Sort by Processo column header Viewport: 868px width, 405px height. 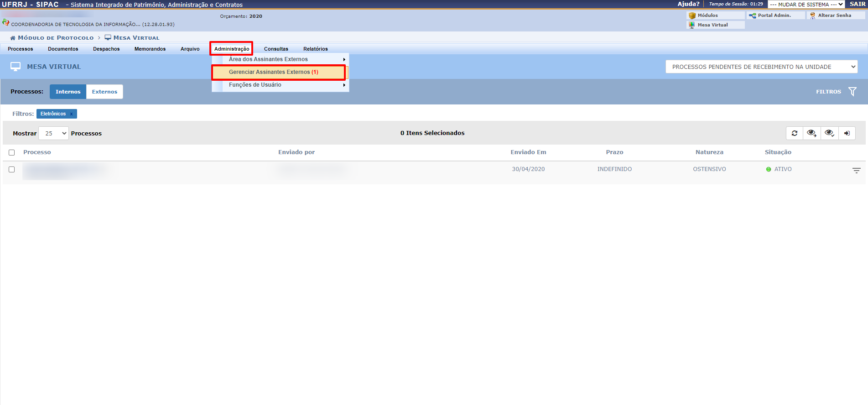pyautogui.click(x=37, y=152)
